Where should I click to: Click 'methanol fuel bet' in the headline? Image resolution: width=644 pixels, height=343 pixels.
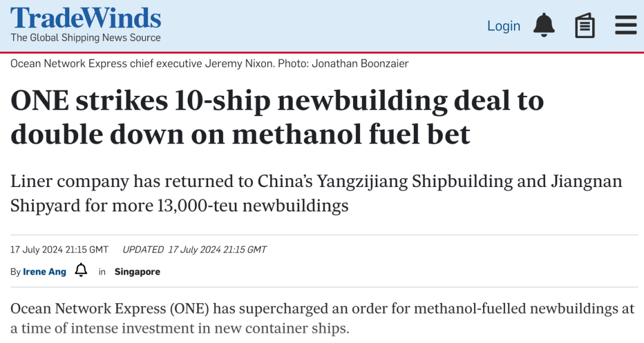tap(351, 135)
